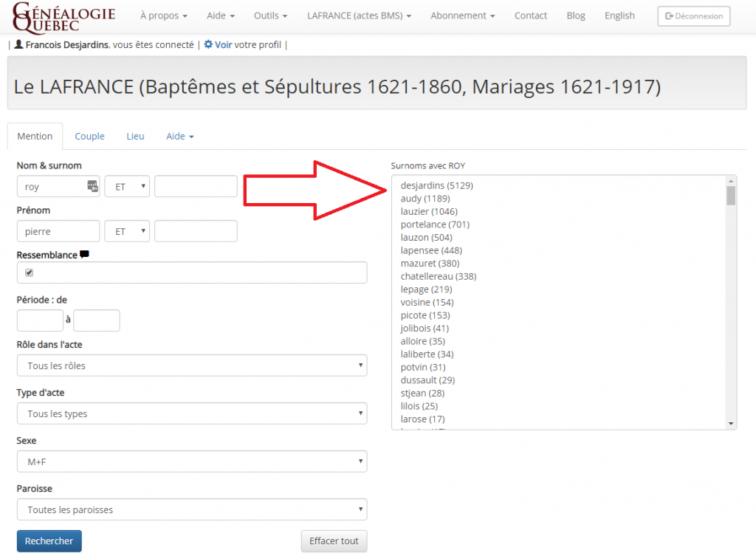756x556 pixels.
Task: Click the Ressemblance help comment icon
Action: coord(84,254)
